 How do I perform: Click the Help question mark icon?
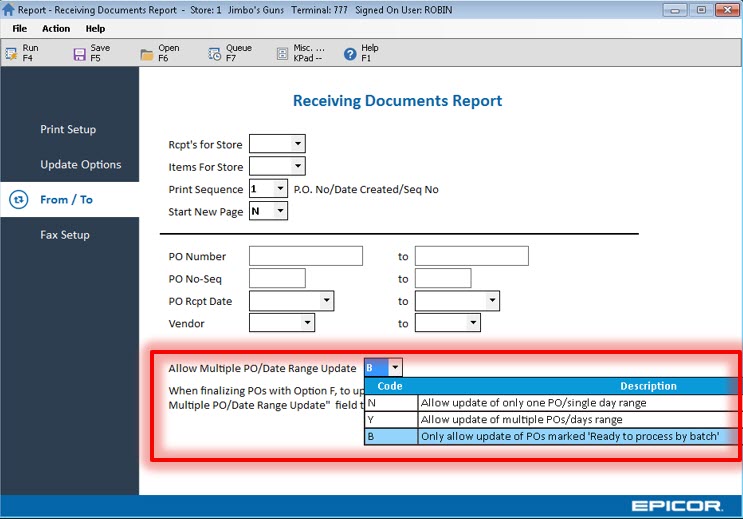(350, 54)
